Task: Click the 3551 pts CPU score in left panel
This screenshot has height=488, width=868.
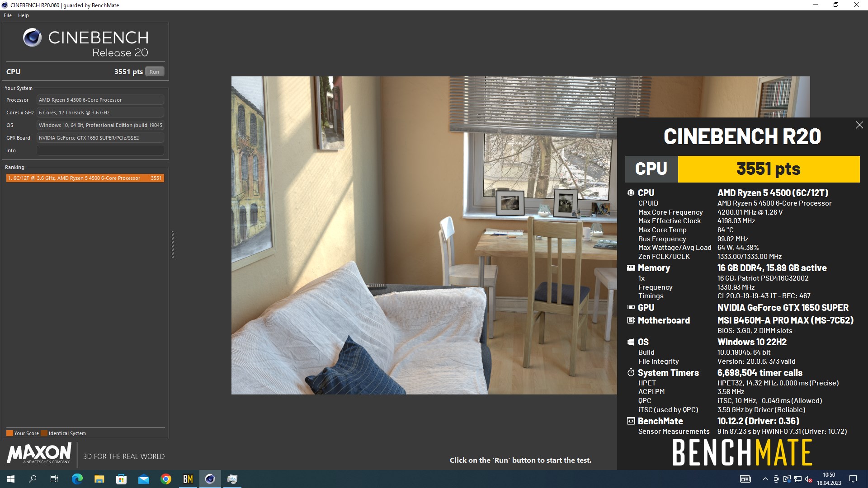Action: pos(128,72)
